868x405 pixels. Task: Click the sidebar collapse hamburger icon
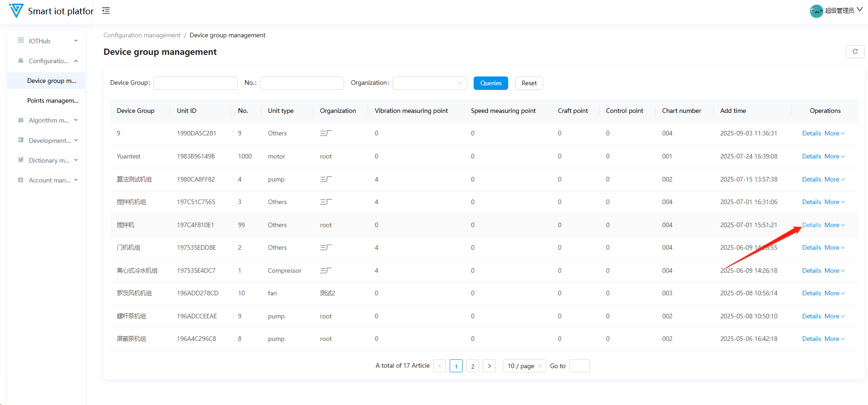coord(106,11)
